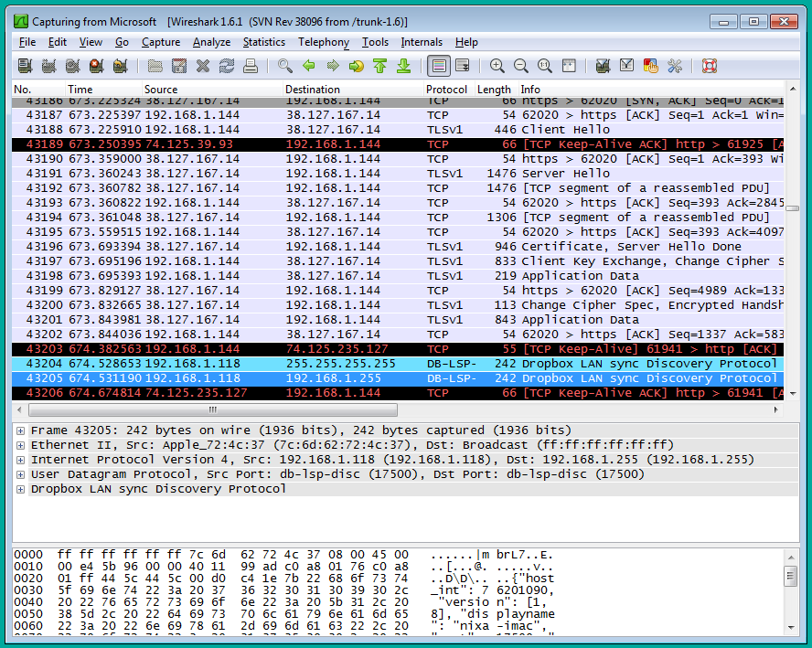Start a new live capture icon
The height and width of the screenshot is (648, 812).
[72, 66]
